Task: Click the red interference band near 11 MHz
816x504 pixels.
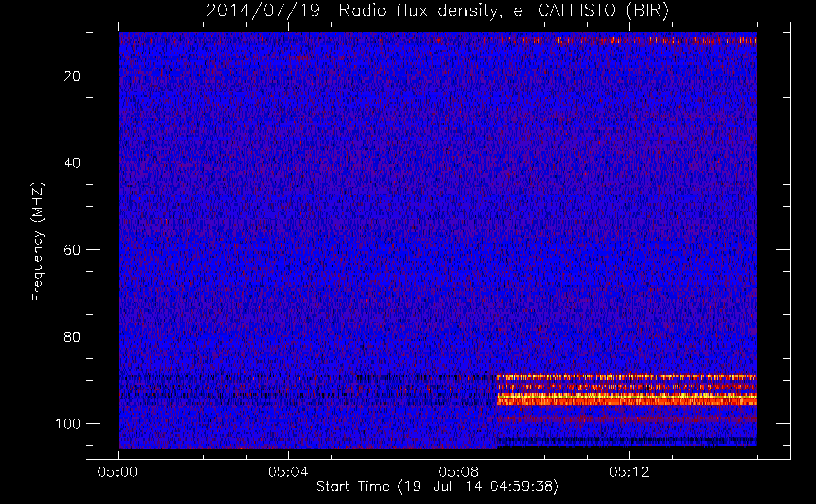Action: point(627,40)
